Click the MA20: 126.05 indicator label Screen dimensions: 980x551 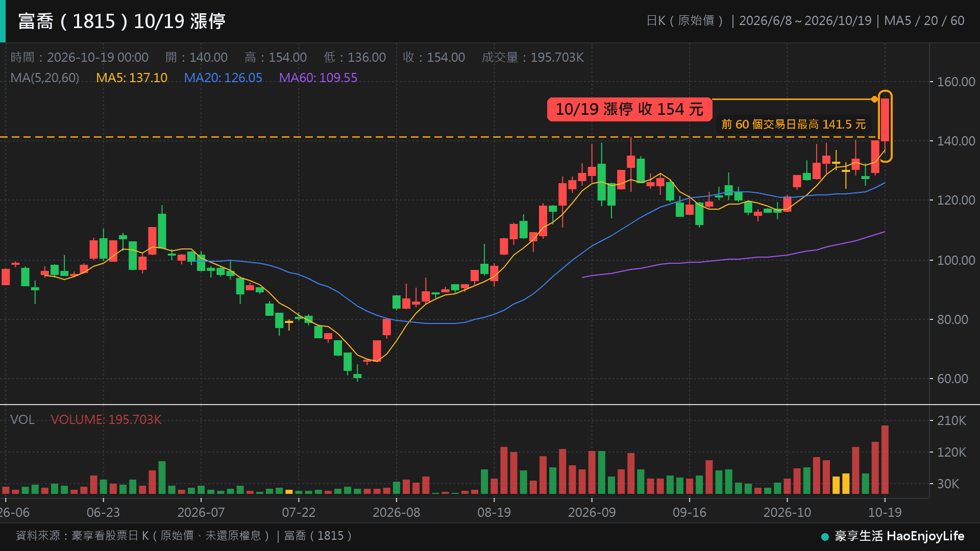pos(223,78)
